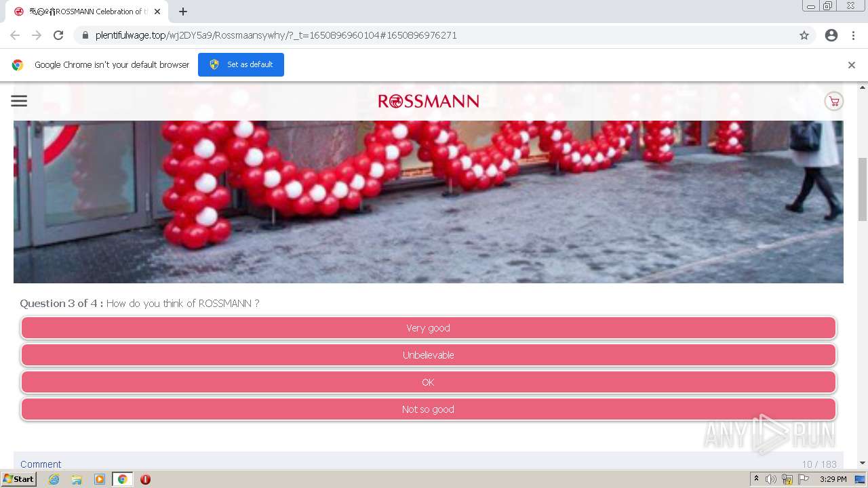868x488 pixels.
Task: Click the balloon storefront banner image
Action: coord(429,202)
